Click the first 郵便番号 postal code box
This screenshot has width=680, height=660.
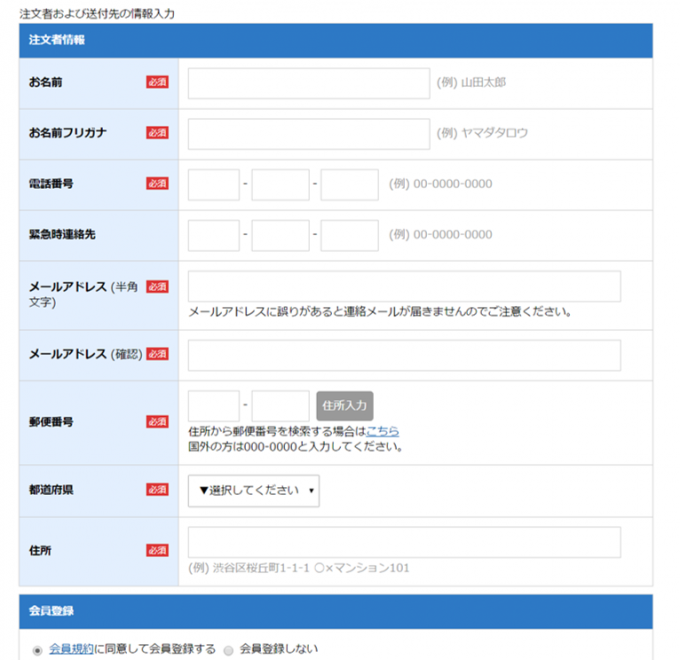point(214,406)
